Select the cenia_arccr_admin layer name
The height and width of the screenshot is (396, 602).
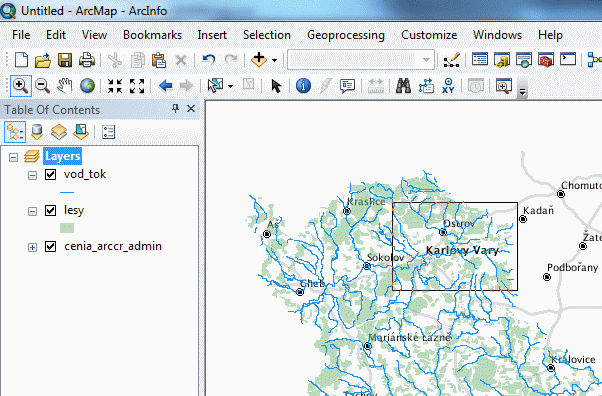click(x=113, y=246)
